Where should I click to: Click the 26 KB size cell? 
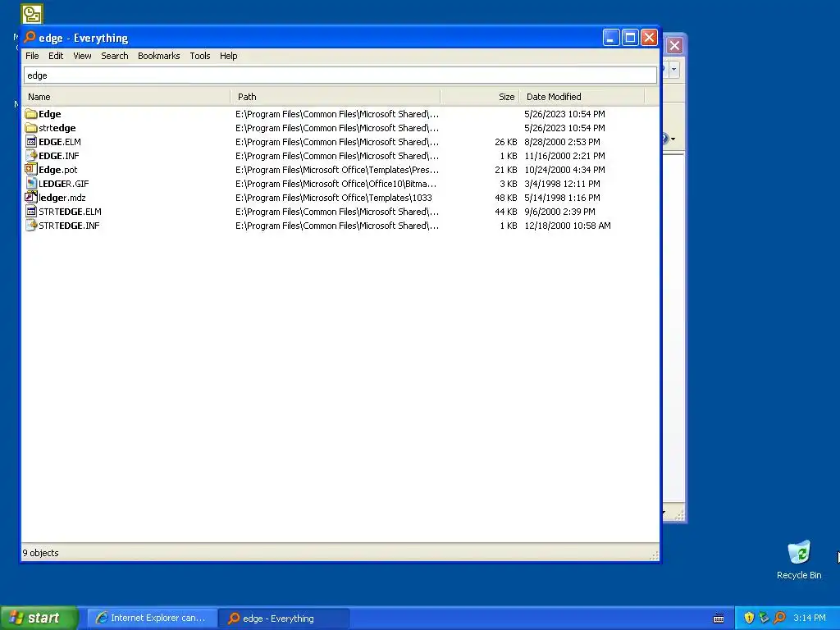tap(505, 142)
